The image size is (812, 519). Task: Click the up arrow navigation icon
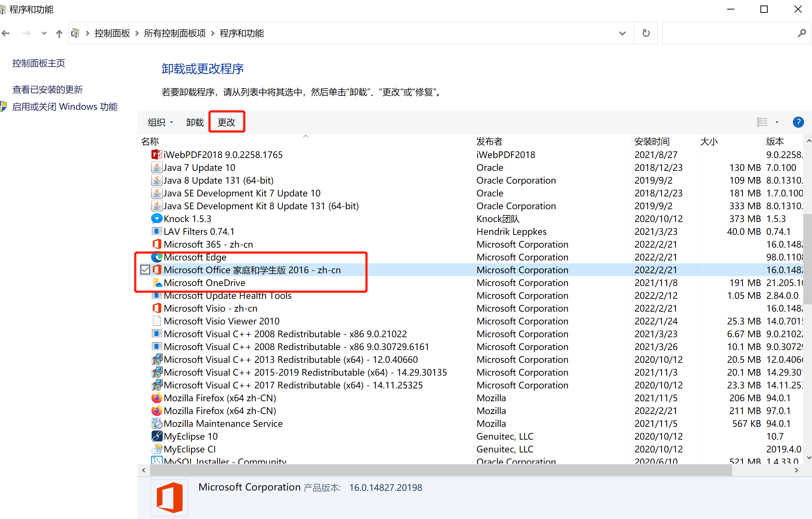(59, 34)
